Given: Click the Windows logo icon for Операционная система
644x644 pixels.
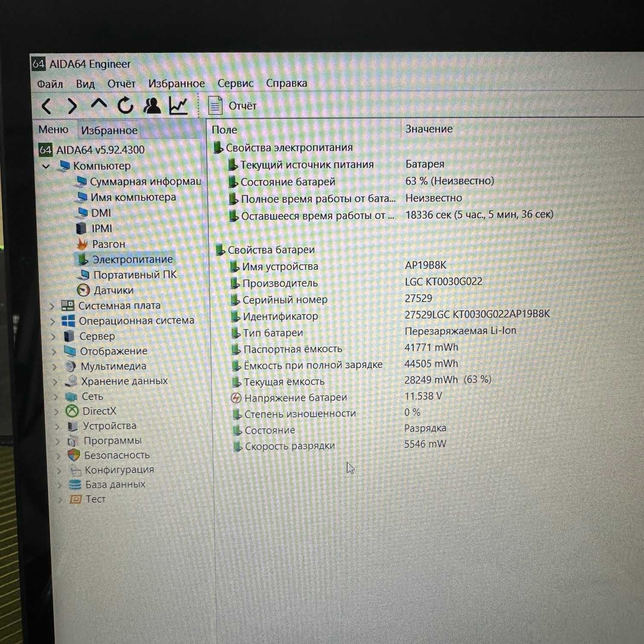Looking at the screenshot, I should click(69, 321).
